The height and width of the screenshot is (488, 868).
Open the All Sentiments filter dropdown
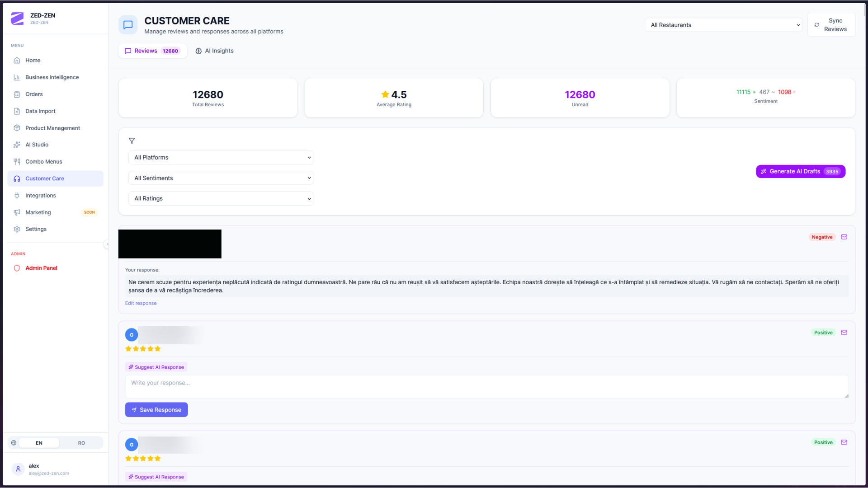pyautogui.click(x=221, y=178)
